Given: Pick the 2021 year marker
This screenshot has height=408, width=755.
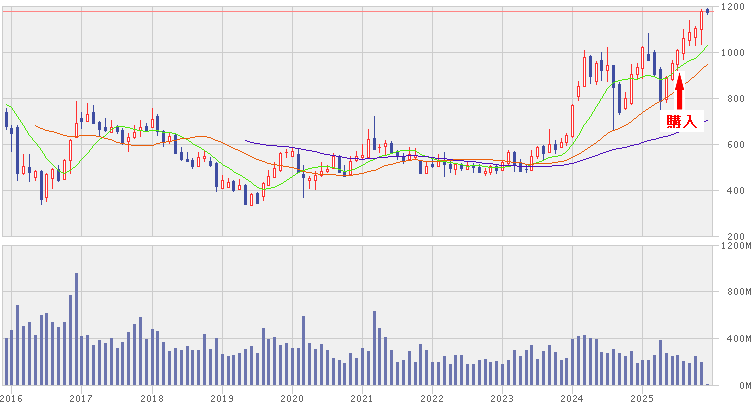Looking at the screenshot, I should [362, 397].
